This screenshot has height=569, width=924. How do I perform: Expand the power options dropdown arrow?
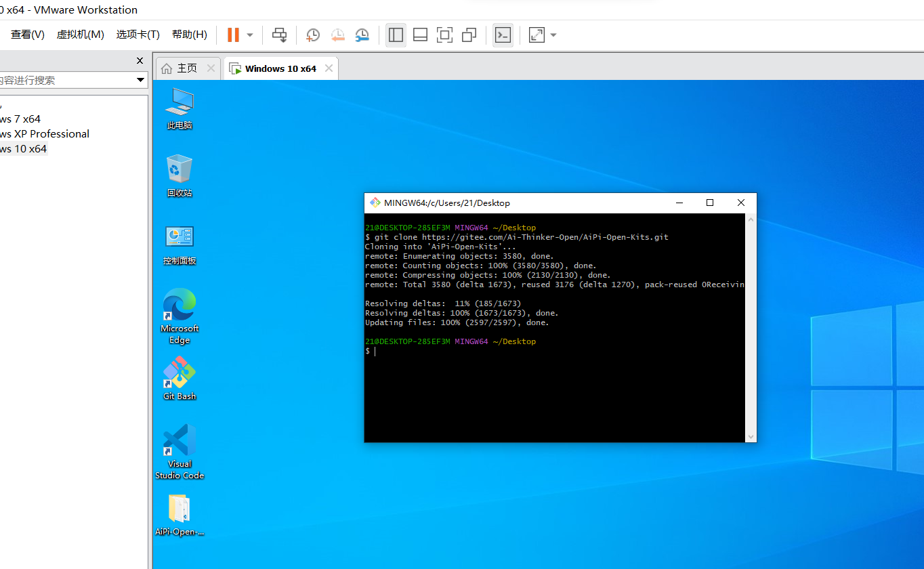tap(250, 35)
